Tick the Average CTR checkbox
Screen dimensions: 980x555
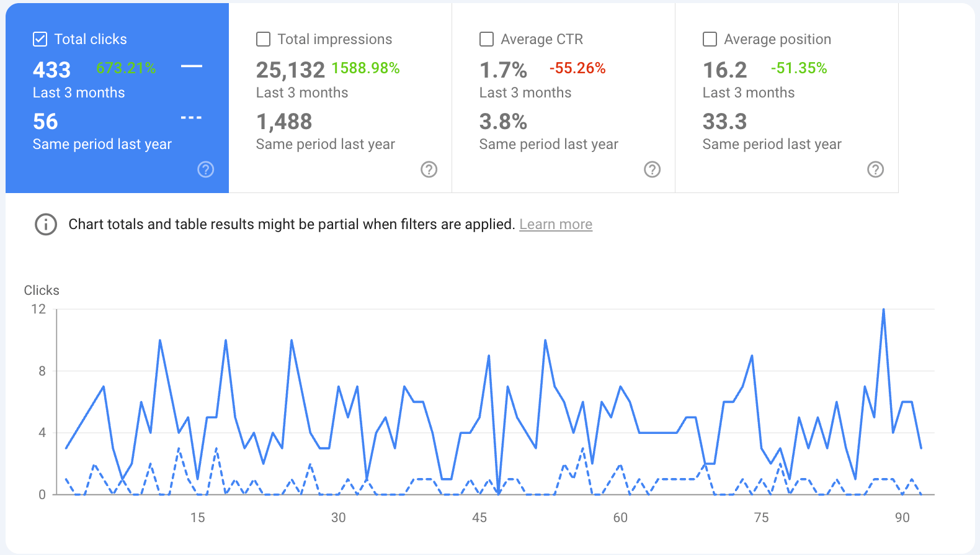[x=486, y=39]
